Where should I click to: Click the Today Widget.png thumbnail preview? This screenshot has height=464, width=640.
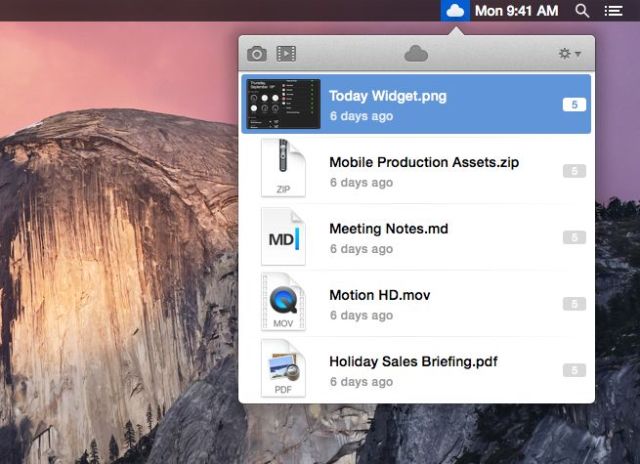(283, 104)
